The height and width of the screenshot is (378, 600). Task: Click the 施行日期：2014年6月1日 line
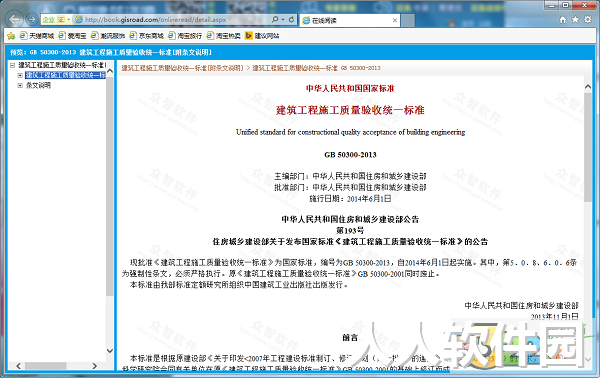pyautogui.click(x=350, y=199)
